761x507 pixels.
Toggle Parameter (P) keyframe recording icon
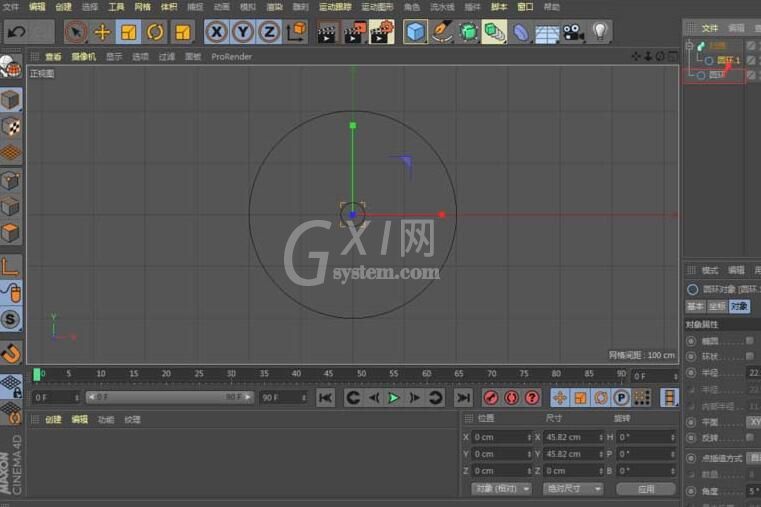pyautogui.click(x=621, y=398)
